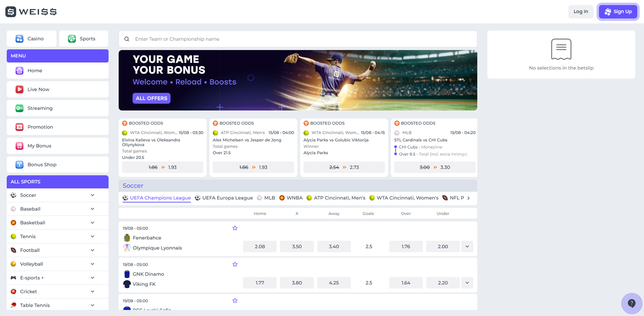Click the Log In button
The width and height of the screenshot is (644, 316).
click(581, 12)
